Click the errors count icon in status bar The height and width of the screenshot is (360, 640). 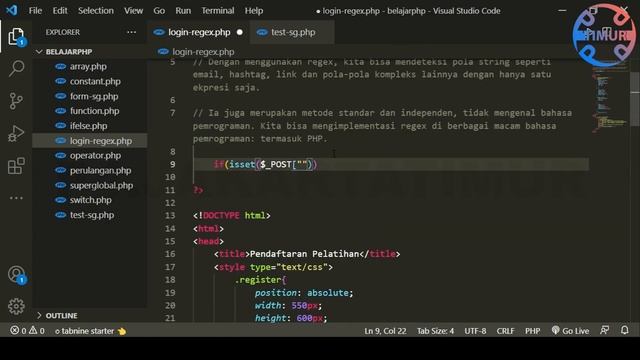[18, 331]
